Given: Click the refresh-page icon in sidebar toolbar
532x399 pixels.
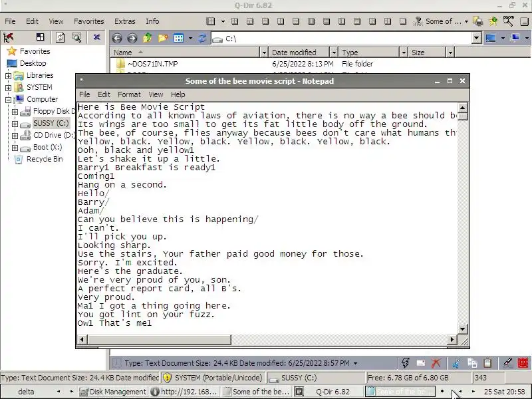Looking at the screenshot, I should (x=61, y=37).
